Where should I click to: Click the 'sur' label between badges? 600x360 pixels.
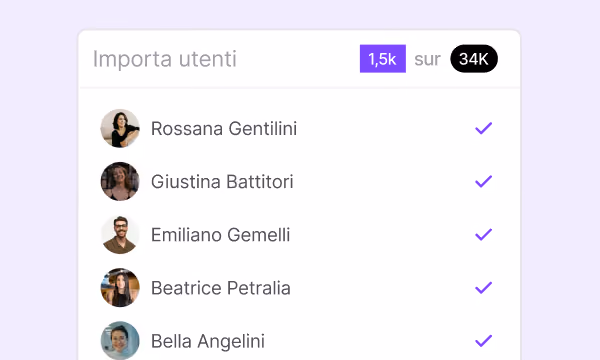[x=427, y=59]
